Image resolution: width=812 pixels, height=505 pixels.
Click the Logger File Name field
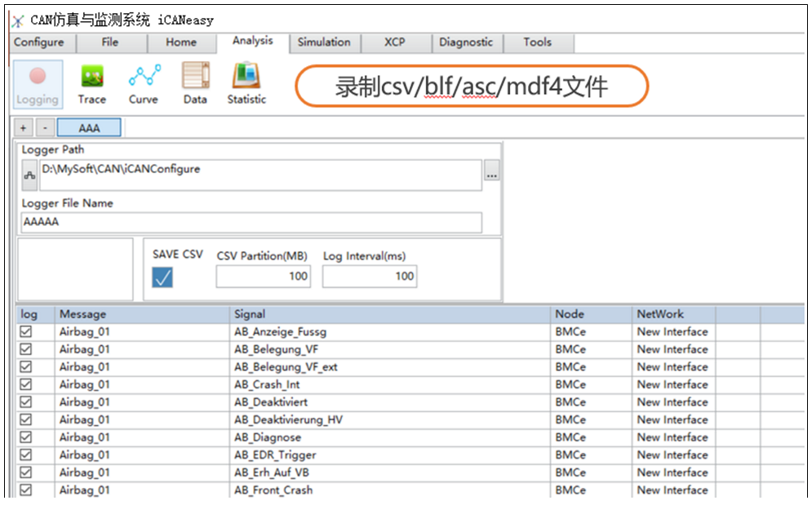(251, 223)
